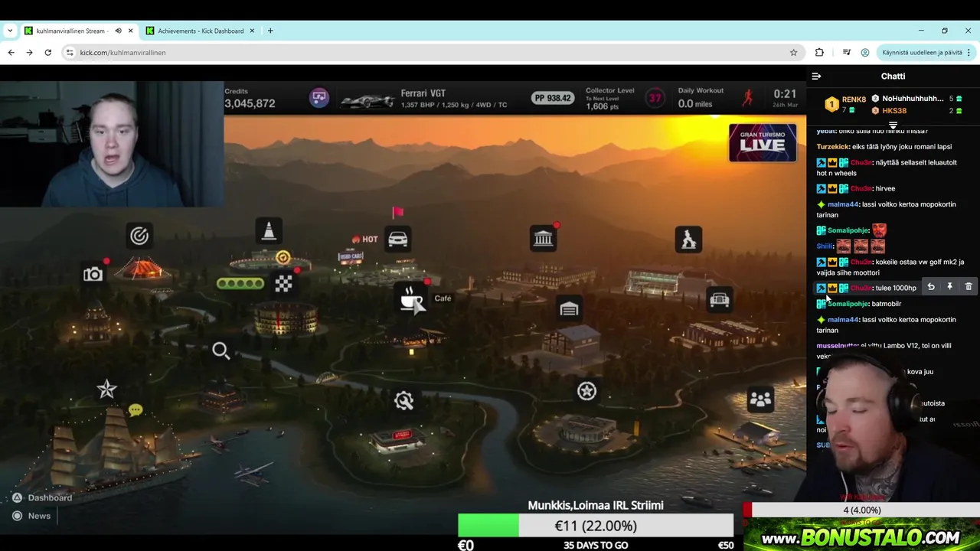Viewport: 980px width, 551px height.
Task: Click the musselnutte username in chat
Action: coord(837,346)
